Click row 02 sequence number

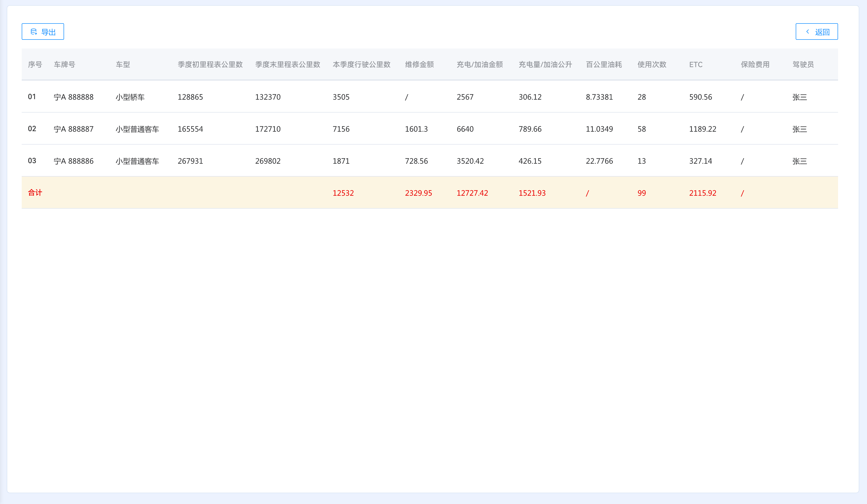pos(32,129)
